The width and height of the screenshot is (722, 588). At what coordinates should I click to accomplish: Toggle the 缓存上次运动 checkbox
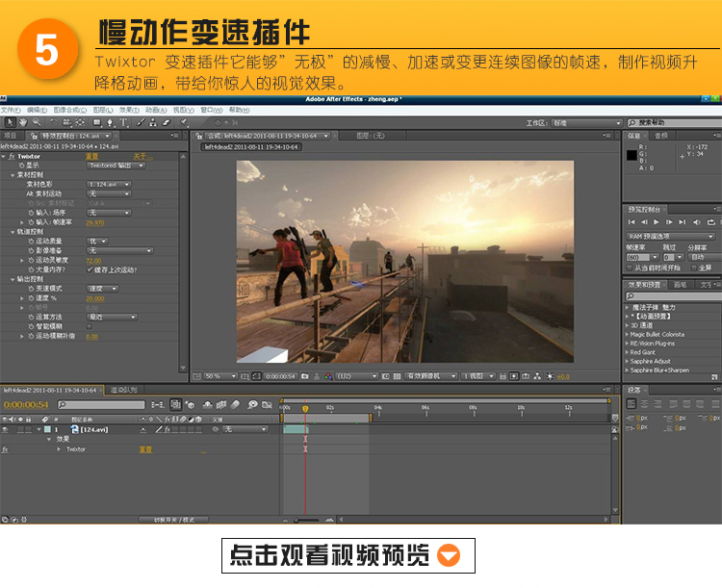click(x=89, y=269)
